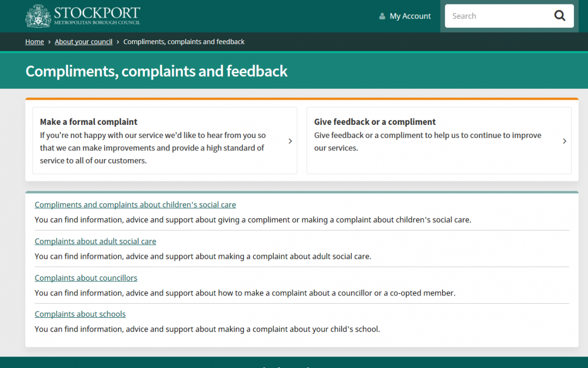Click the page title heading
The image size is (588, 368).
point(156,71)
